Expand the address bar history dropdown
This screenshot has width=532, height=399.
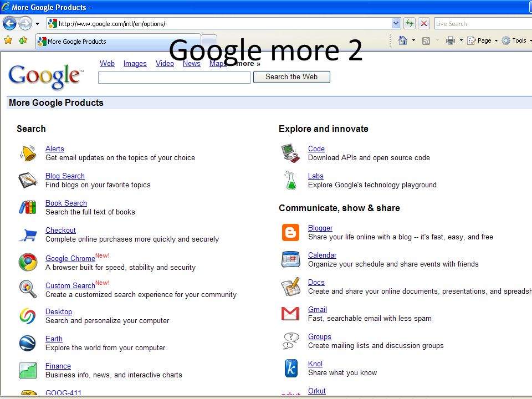[396, 23]
